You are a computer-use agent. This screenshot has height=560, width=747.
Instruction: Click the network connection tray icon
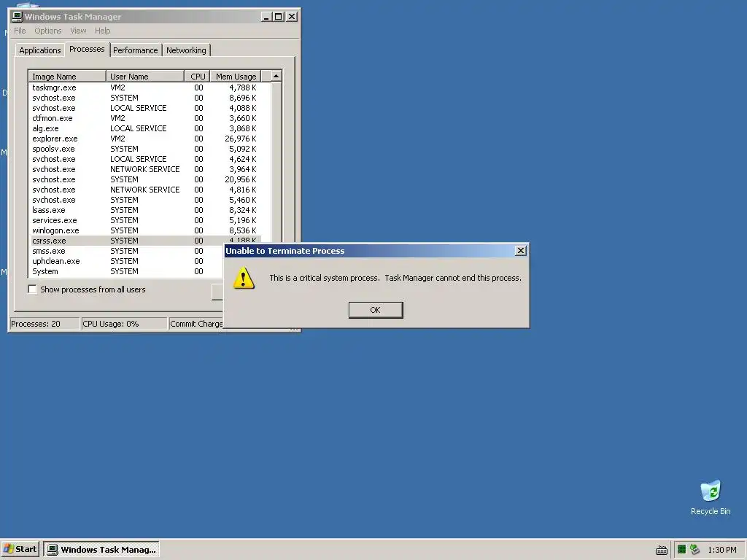tap(694, 550)
